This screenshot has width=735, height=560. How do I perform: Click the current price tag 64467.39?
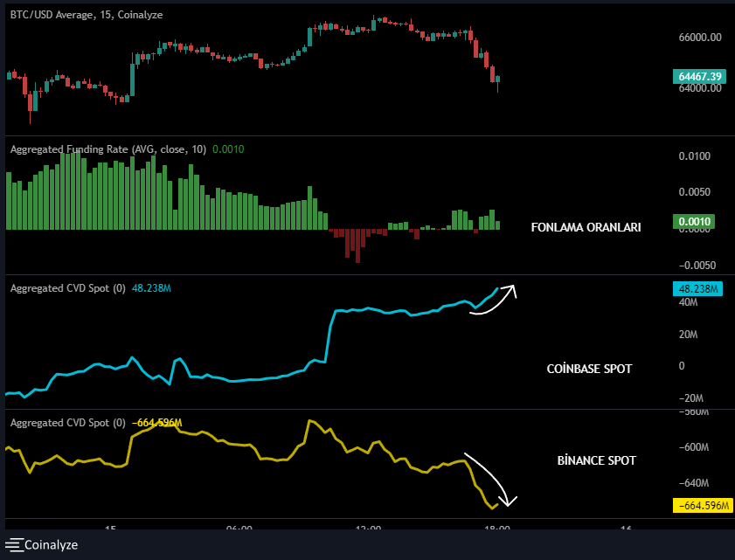pos(699,77)
